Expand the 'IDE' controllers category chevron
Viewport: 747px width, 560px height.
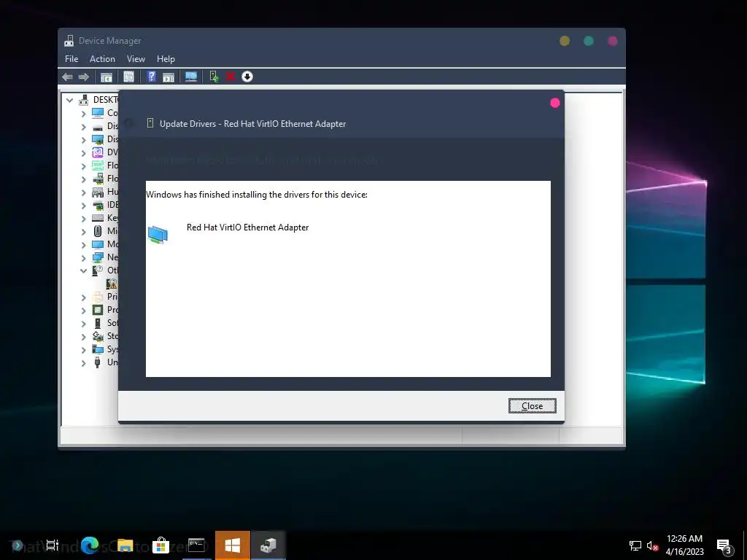tap(83, 205)
